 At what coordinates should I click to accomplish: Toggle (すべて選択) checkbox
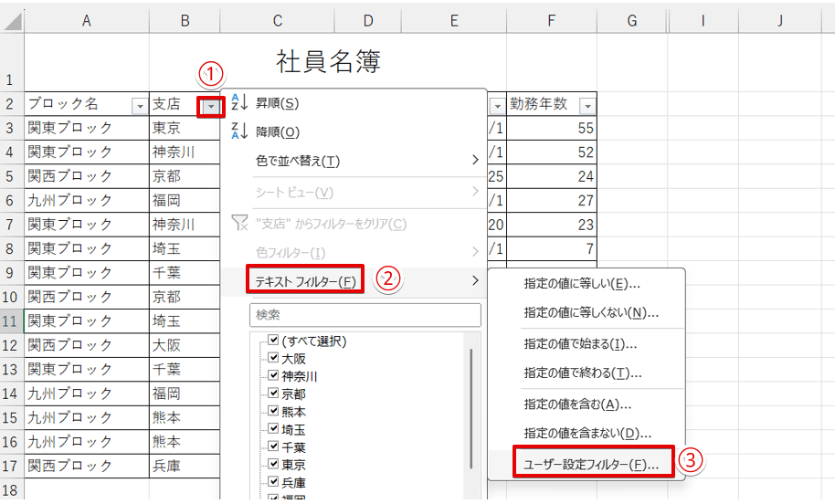coord(273,340)
